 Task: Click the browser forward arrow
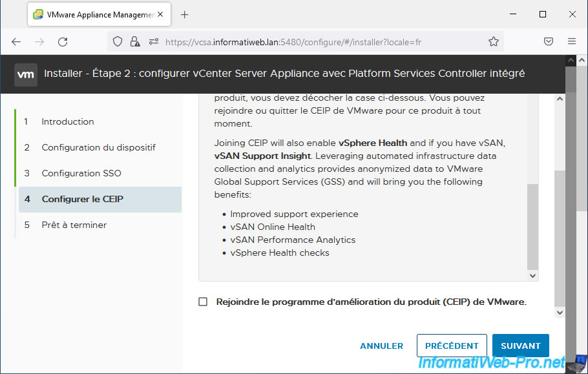pyautogui.click(x=39, y=41)
